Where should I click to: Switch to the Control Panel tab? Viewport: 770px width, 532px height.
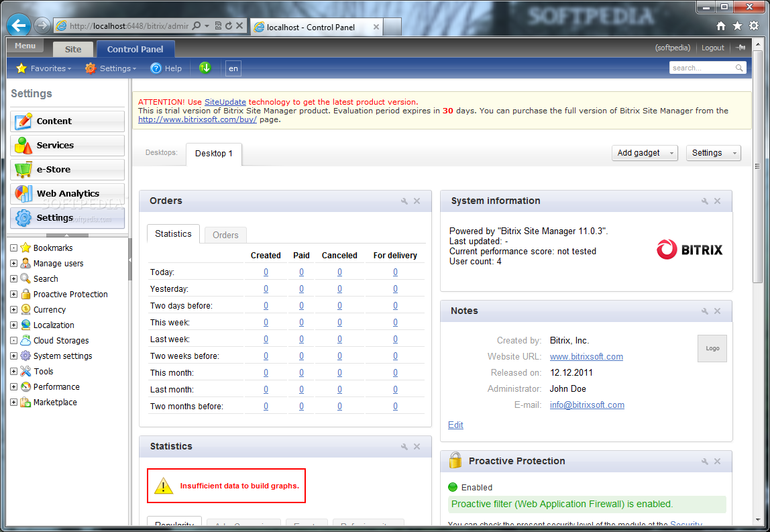point(135,49)
